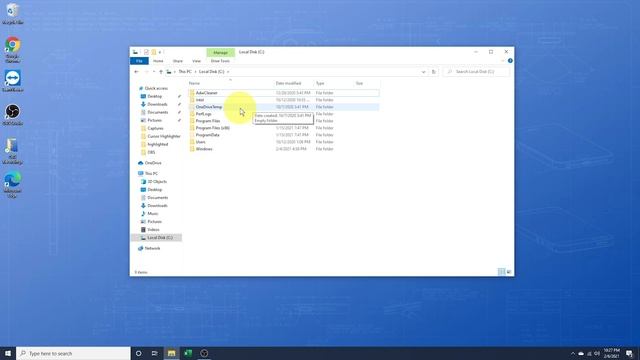Open the recent locations chevron
Viewport: 640px width, 360px height.
click(154, 72)
